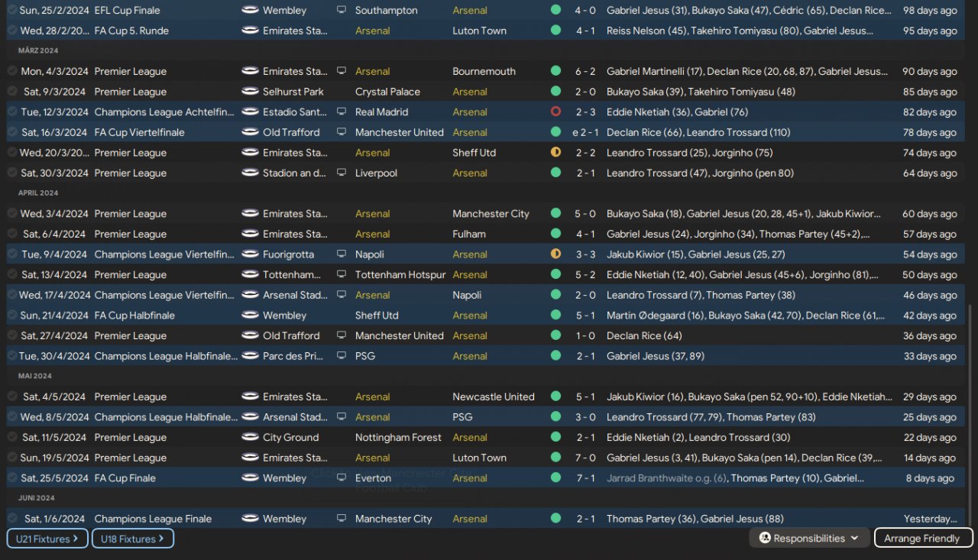Click the stadium icon beside Parc des Pri...
Screen dimensions: 978x560
(250, 356)
